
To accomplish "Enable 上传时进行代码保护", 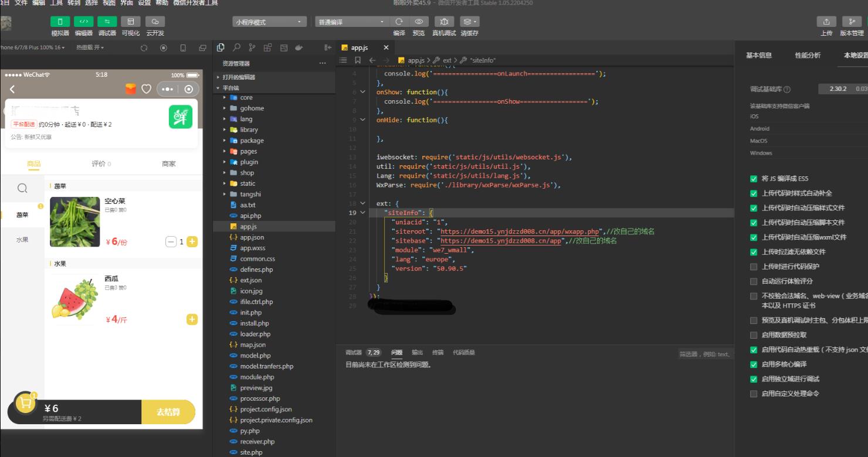I will click(x=754, y=267).
